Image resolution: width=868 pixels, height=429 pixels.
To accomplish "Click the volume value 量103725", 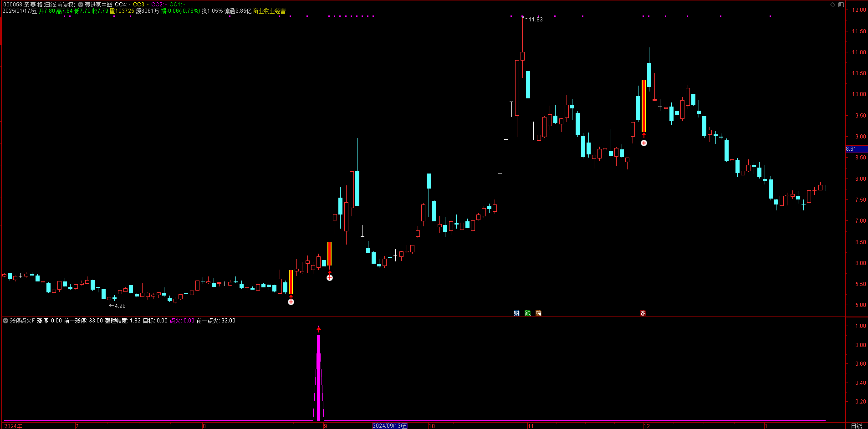I will click(x=122, y=11).
